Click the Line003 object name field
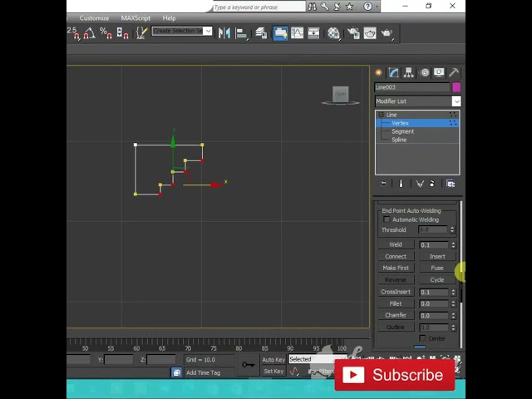 coord(412,87)
